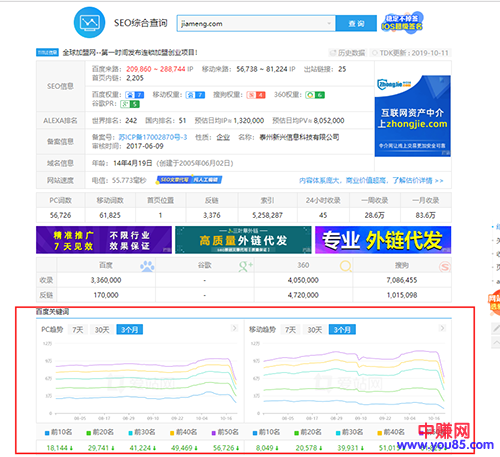
Task: Toggle the mobile chart 前30名 legend
Action: 350,432
